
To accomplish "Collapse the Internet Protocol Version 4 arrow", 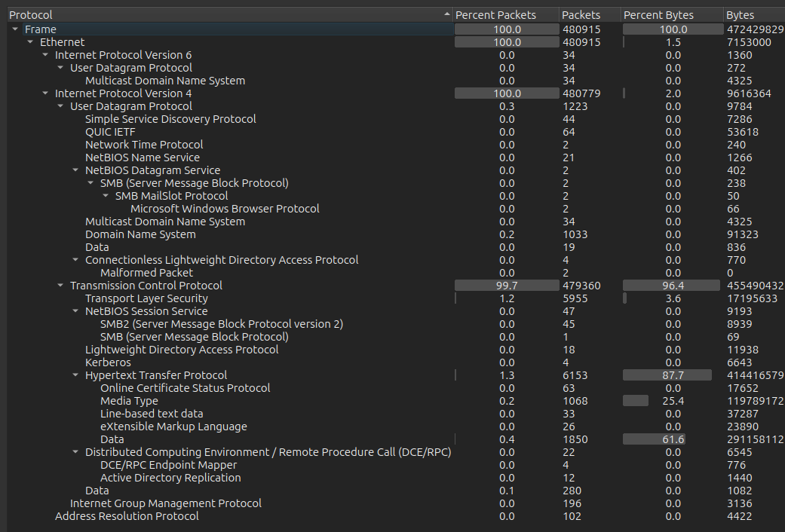I will tap(45, 93).
